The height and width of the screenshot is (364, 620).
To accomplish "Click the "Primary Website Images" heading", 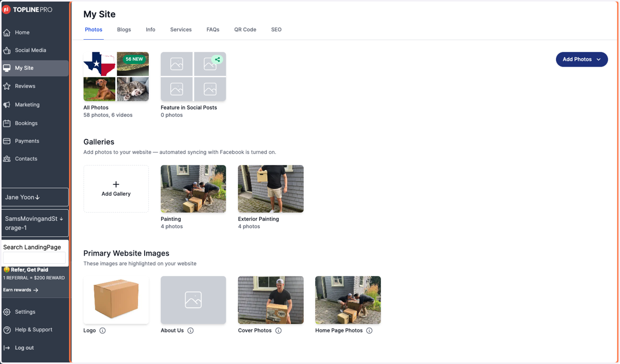I will [127, 254].
